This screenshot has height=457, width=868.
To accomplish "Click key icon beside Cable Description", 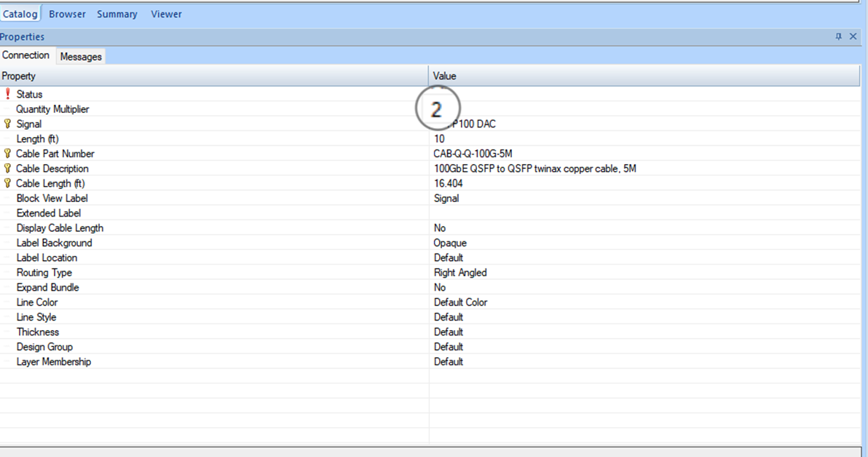I will pos(8,168).
